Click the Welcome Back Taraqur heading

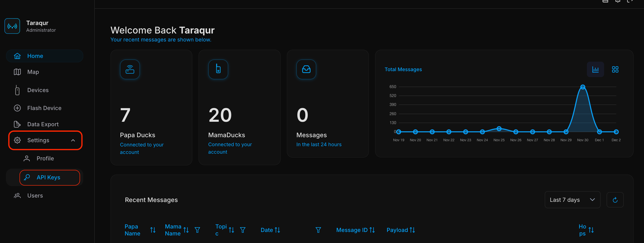pyautogui.click(x=163, y=30)
